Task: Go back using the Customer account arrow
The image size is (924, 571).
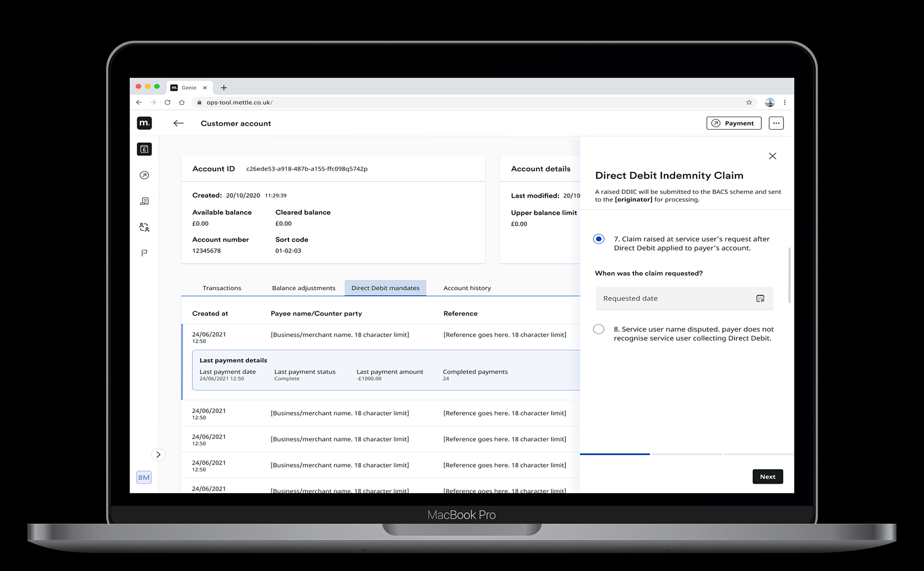Action: coord(179,123)
